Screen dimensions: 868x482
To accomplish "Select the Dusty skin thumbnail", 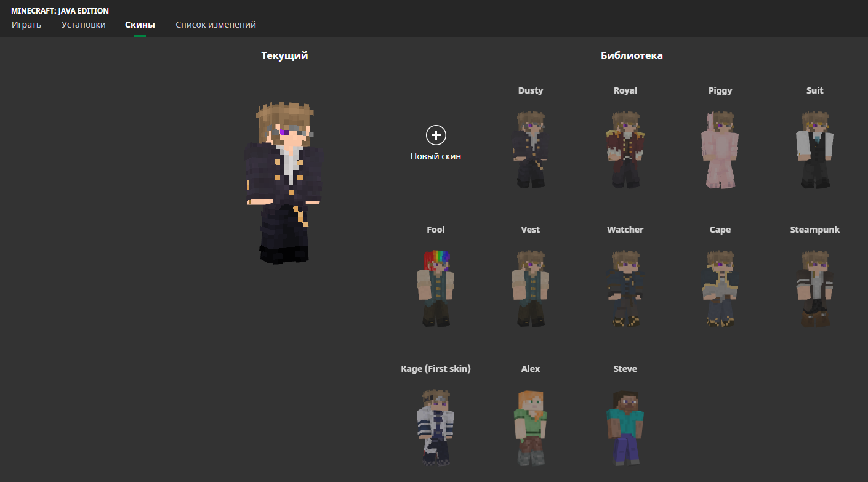I will pyautogui.click(x=530, y=150).
